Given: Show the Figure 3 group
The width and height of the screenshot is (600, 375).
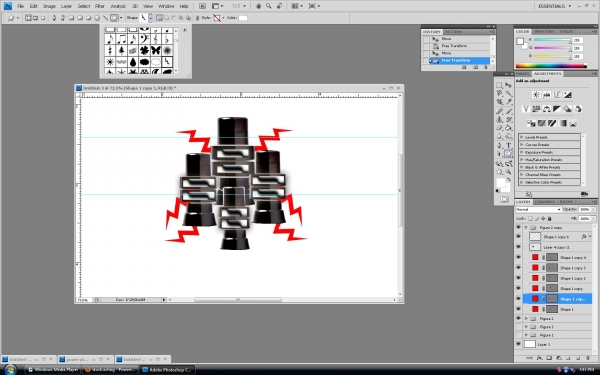Looking at the screenshot, I should tap(518, 327).
